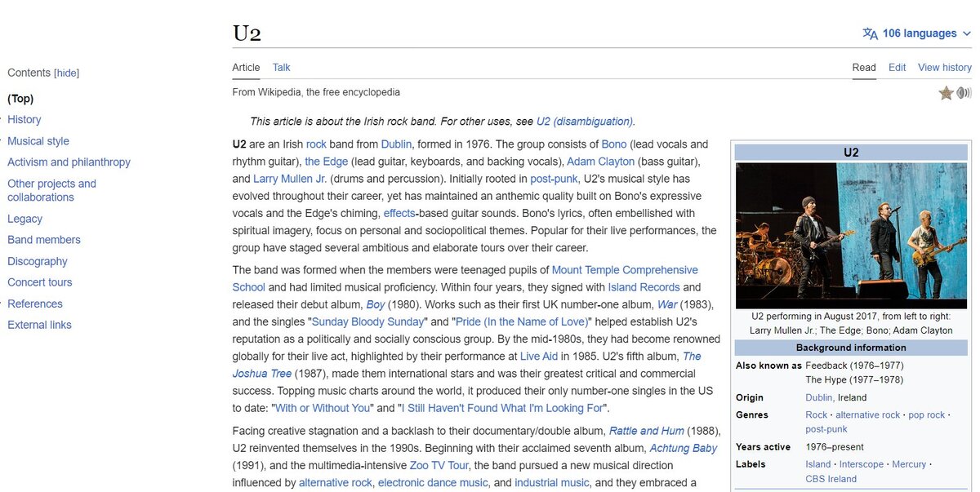Go to Other projects and collaborations section
Image resolution: width=980 pixels, height=492 pixels.
[51, 190]
